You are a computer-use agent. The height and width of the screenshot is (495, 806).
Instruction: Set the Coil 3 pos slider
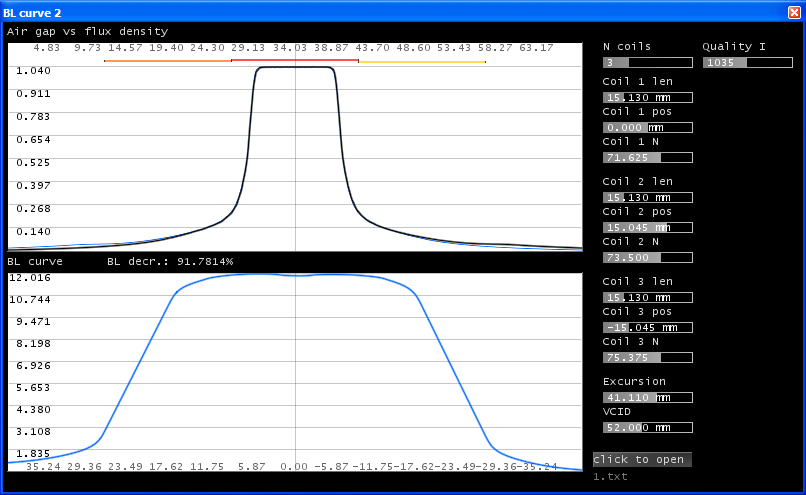[x=648, y=327]
